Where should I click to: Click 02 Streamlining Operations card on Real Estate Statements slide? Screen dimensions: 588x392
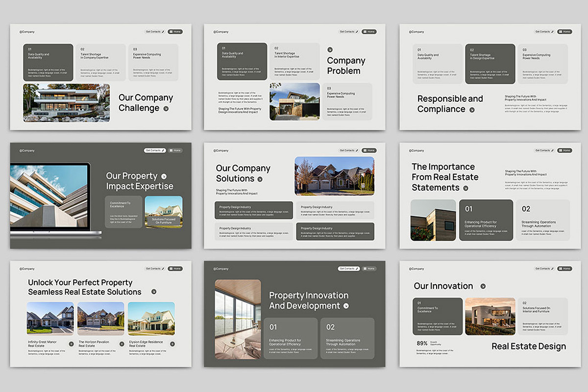[543, 220]
